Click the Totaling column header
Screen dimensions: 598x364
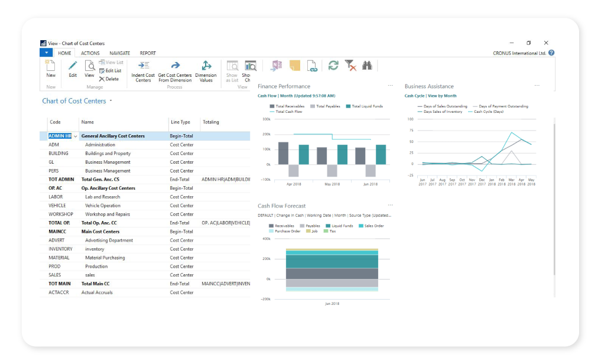pyautogui.click(x=211, y=122)
